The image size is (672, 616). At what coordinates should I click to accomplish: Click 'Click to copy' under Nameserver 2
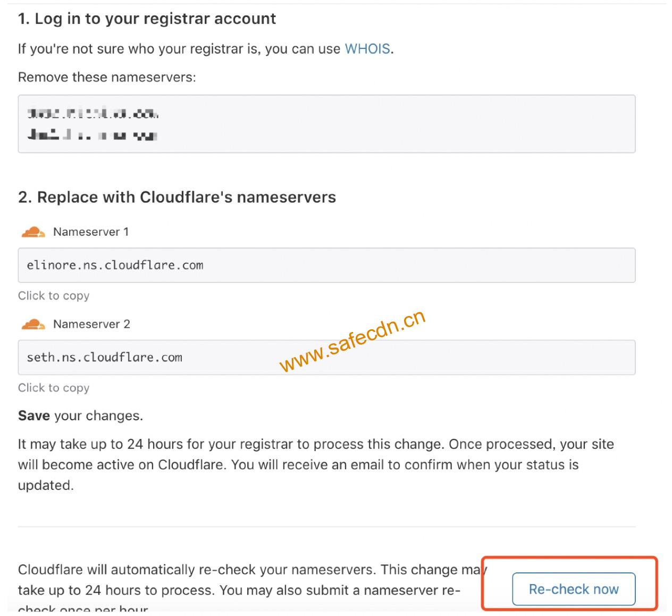click(x=54, y=388)
